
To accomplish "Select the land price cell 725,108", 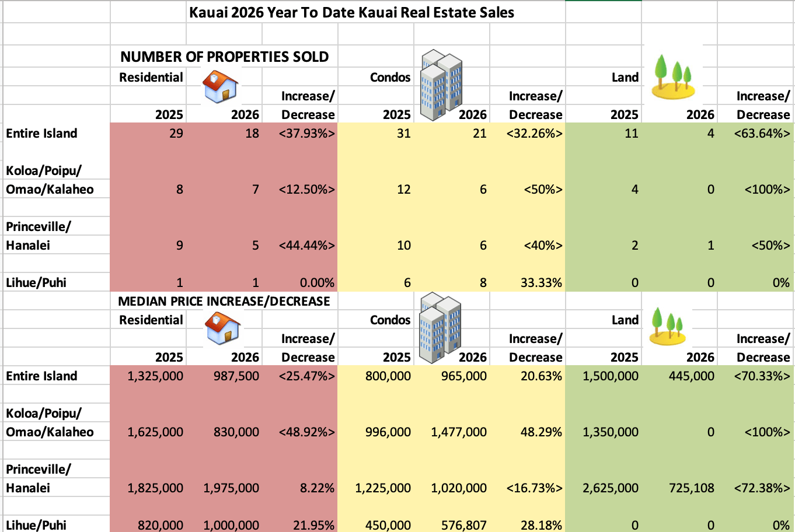I will [691, 488].
